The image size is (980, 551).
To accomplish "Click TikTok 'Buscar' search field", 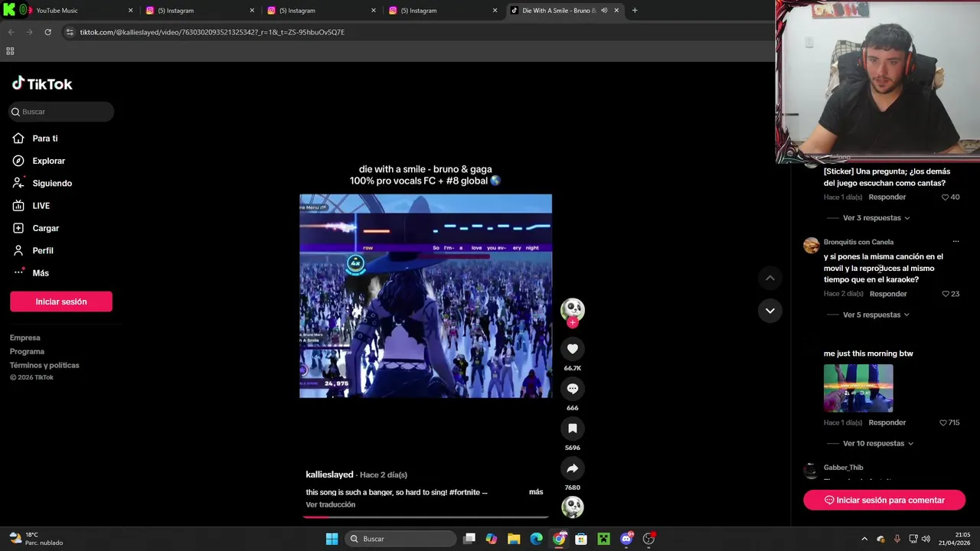I will coord(61,112).
